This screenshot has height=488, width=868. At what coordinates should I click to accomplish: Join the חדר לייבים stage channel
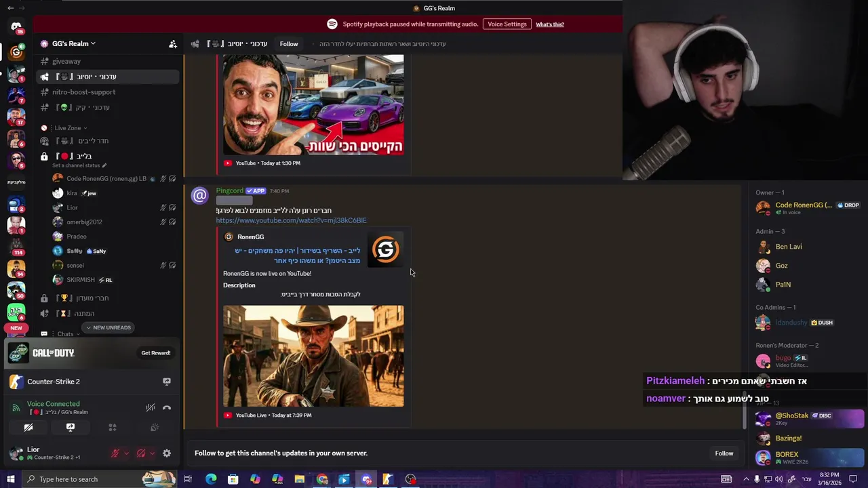108,141
